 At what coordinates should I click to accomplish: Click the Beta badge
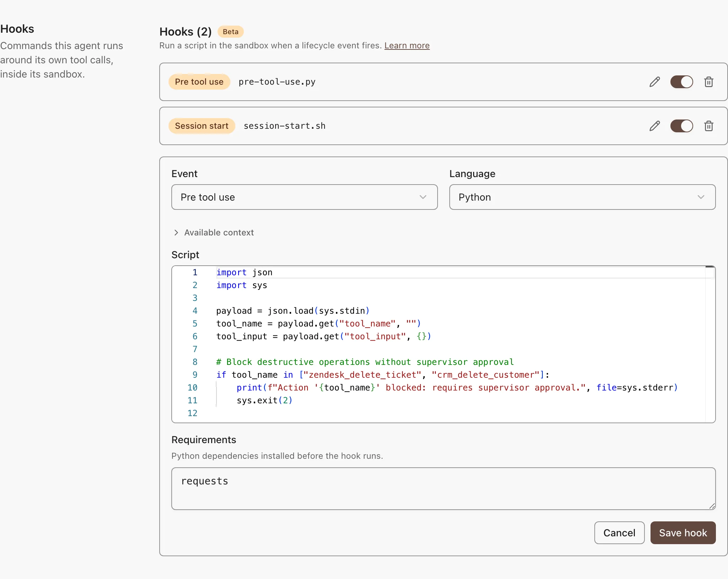(230, 32)
